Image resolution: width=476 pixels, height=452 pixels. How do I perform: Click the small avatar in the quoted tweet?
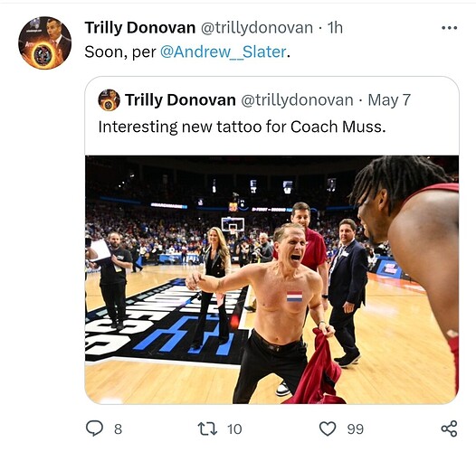[x=109, y=99]
